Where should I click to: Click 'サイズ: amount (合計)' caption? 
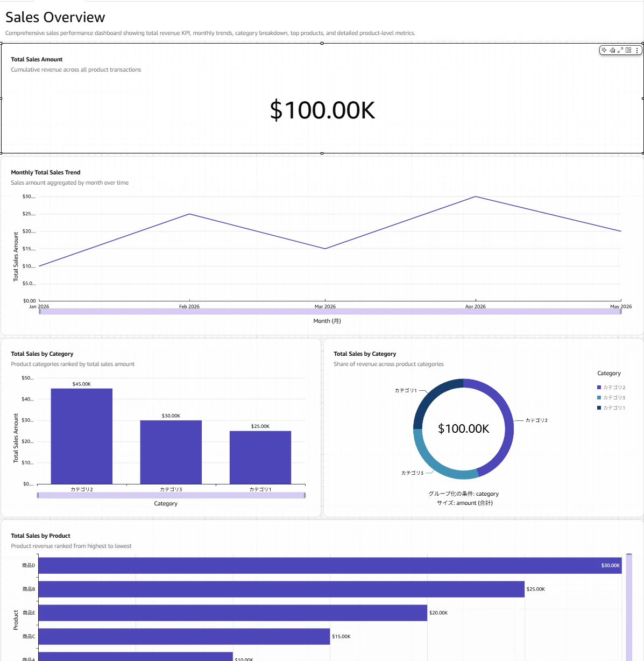coord(465,503)
